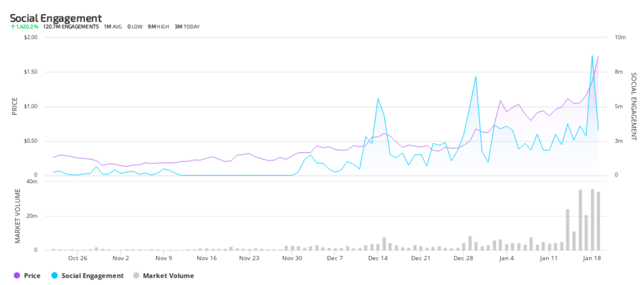
Task: Click the 120.7M ENGAGEMENTS statistic
Action: pos(71,27)
